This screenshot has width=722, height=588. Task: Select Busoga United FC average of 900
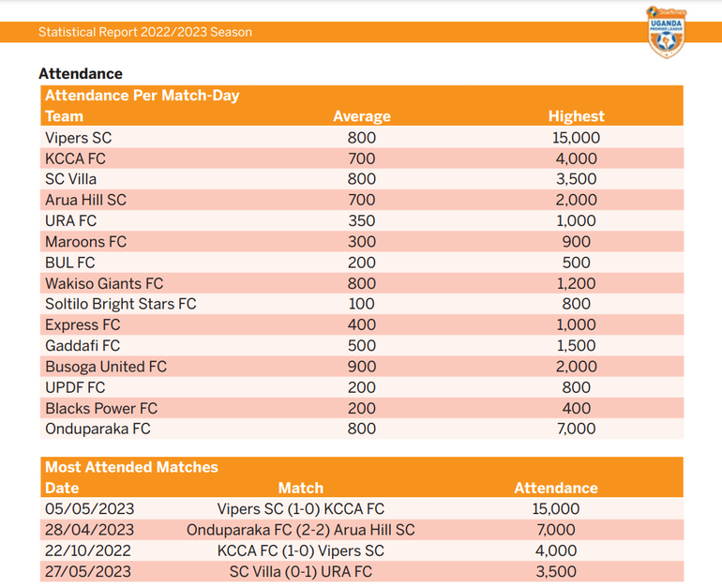pos(361,367)
